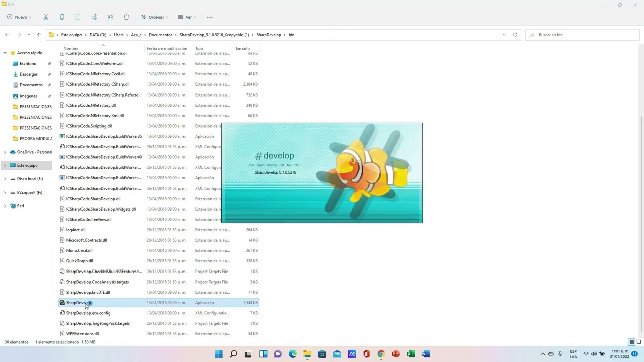644x362 pixels.
Task: Open Widgets from the taskbar
Action: [x=263, y=354]
